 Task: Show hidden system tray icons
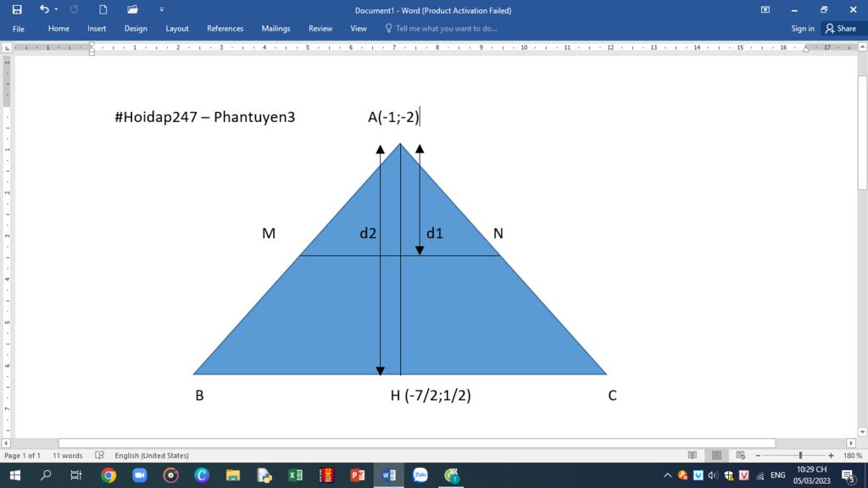668,475
